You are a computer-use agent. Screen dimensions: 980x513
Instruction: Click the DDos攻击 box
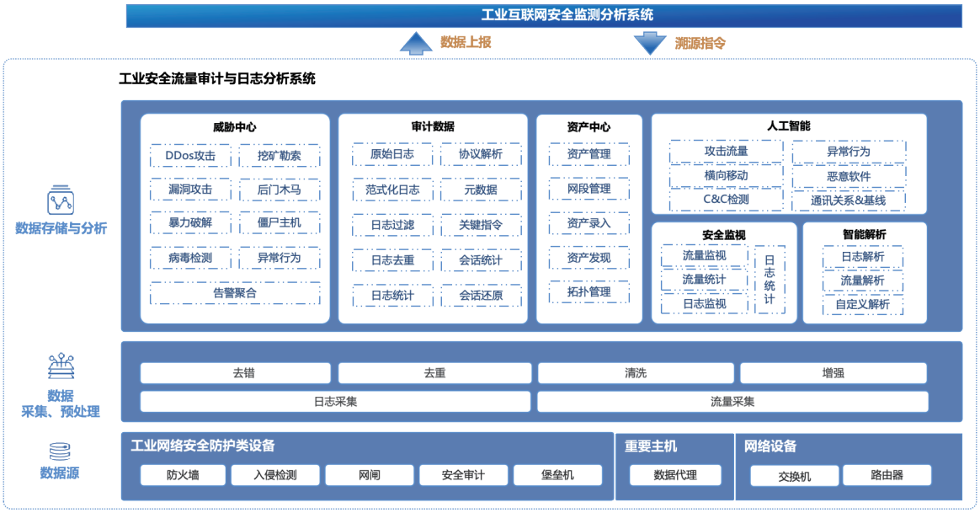pyautogui.click(x=191, y=156)
